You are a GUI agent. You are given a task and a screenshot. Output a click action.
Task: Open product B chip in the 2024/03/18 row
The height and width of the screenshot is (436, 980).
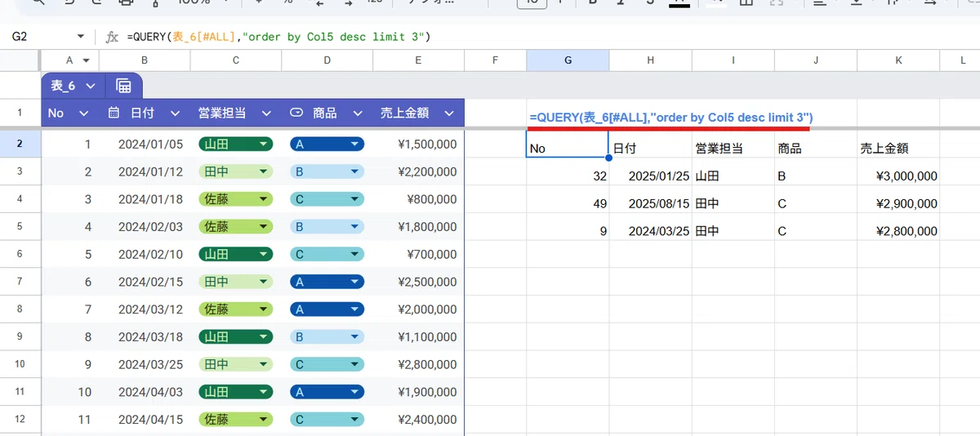click(327, 337)
